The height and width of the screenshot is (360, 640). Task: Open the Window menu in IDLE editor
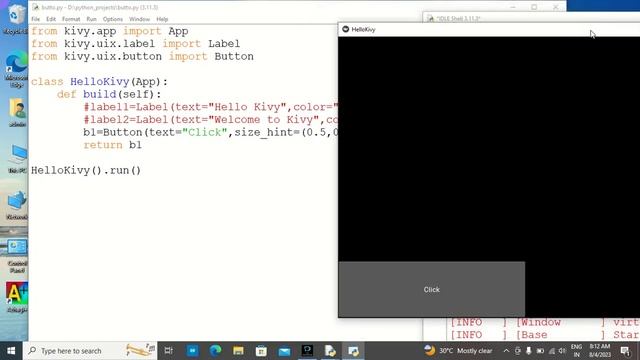click(x=139, y=19)
